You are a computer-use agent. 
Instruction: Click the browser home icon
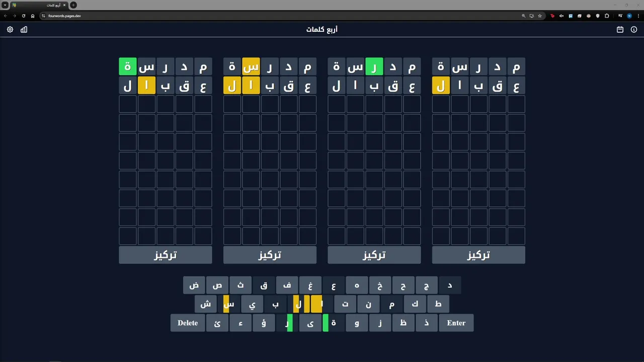(33, 16)
